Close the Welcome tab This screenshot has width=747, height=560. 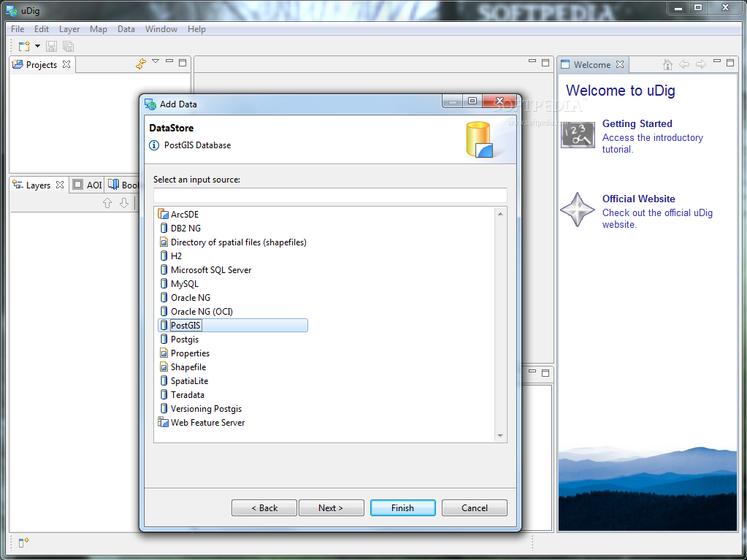(620, 64)
